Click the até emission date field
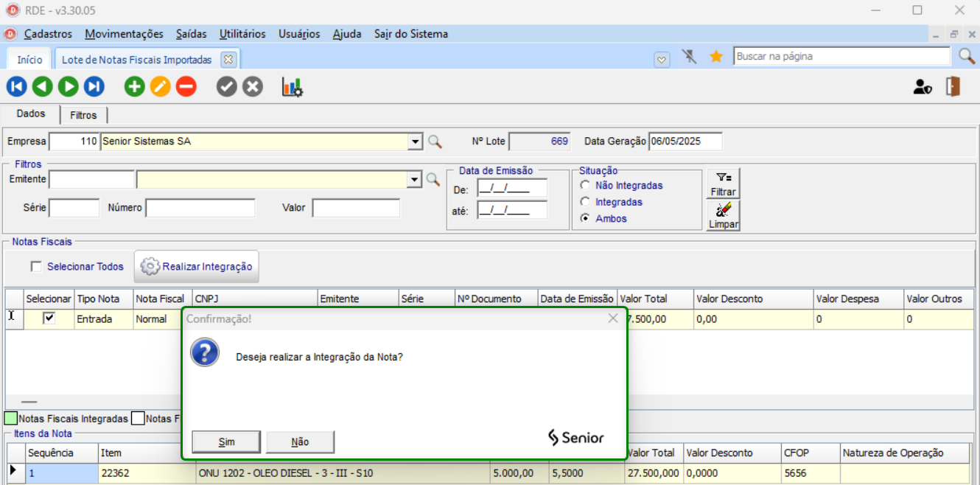Image resolution: width=980 pixels, height=485 pixels. tap(512, 210)
